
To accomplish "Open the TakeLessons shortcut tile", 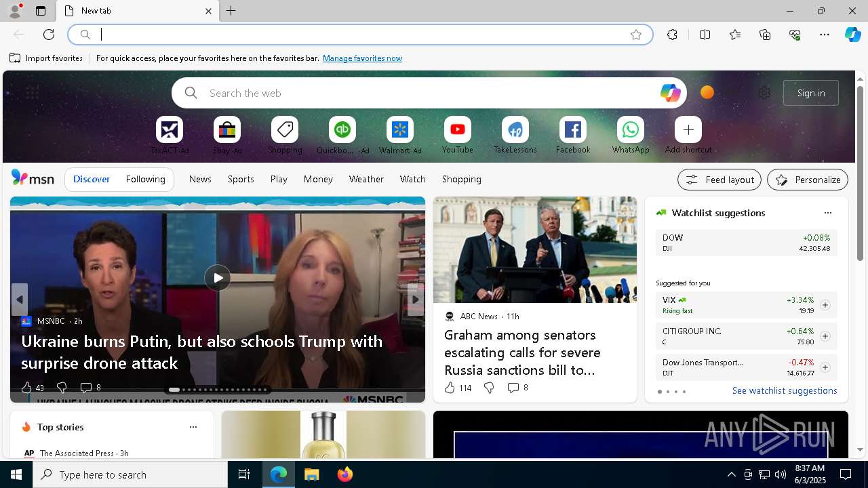I will coord(515,129).
